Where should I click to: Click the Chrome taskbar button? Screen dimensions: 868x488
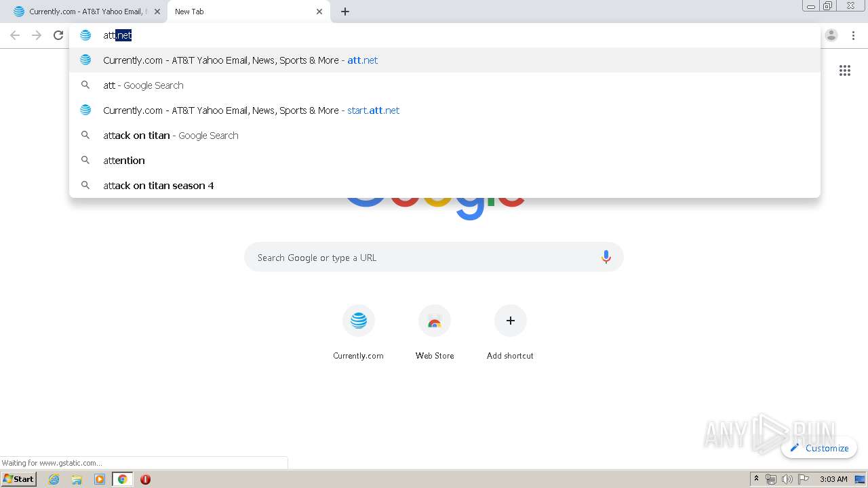tap(123, 479)
